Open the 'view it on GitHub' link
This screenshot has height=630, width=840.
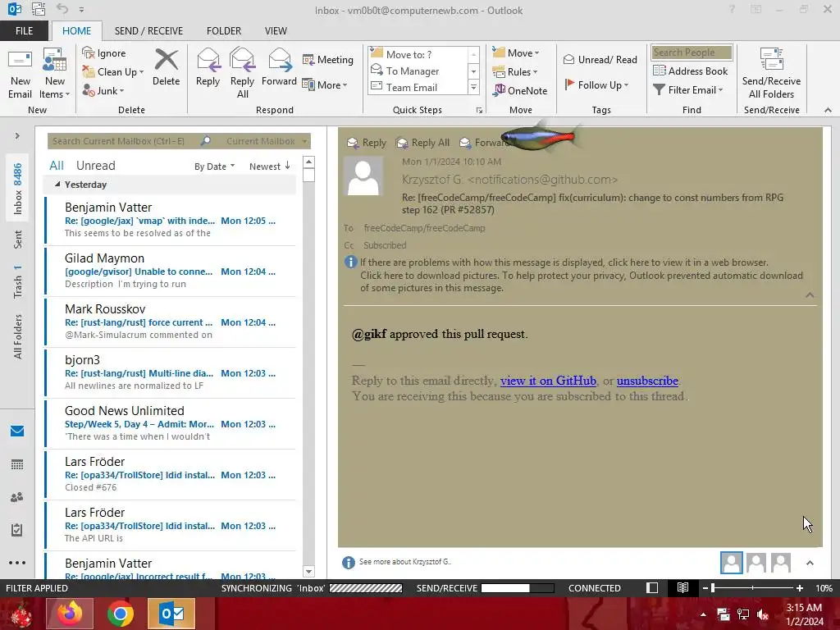(548, 381)
